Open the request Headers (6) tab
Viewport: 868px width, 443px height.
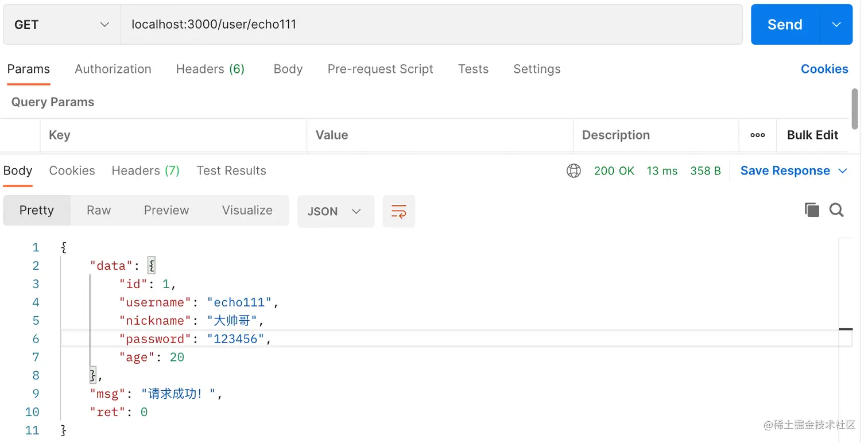pos(210,69)
